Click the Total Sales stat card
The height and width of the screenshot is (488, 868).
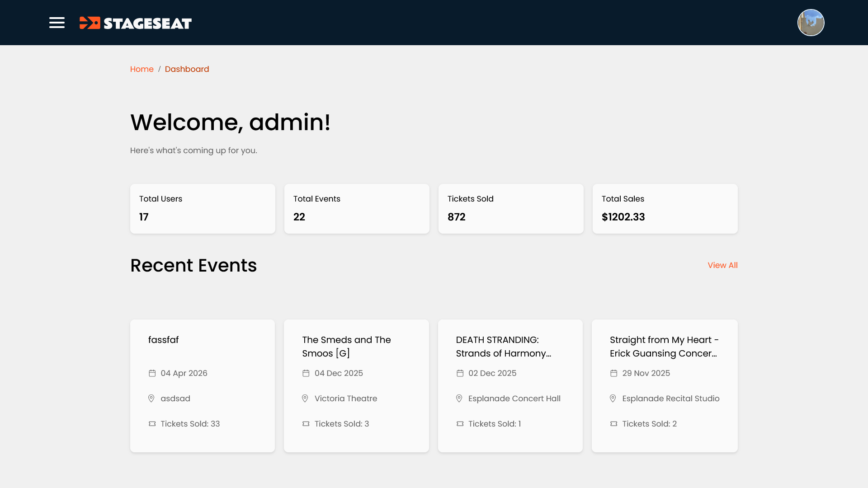point(665,208)
